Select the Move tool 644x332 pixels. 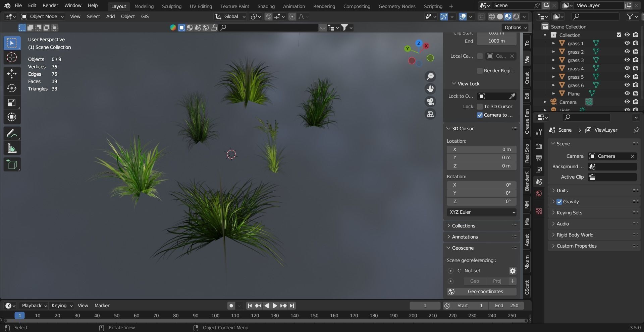coord(12,74)
